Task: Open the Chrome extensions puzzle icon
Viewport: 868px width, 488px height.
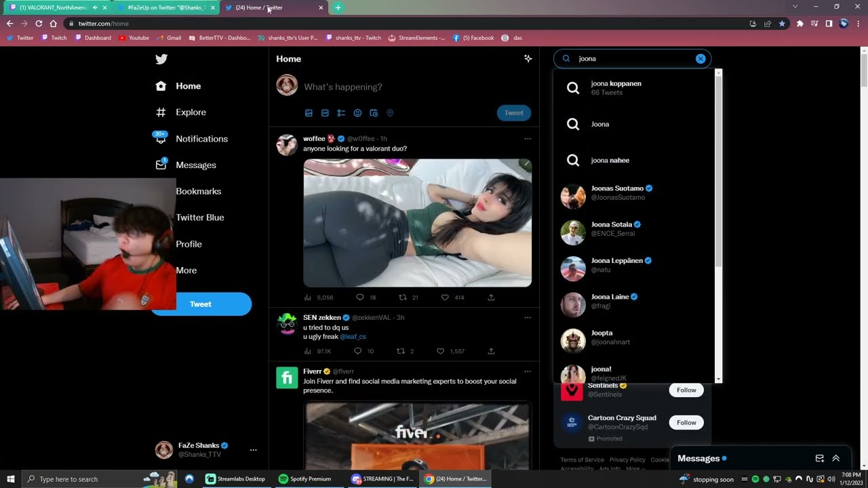Action: 800,24
